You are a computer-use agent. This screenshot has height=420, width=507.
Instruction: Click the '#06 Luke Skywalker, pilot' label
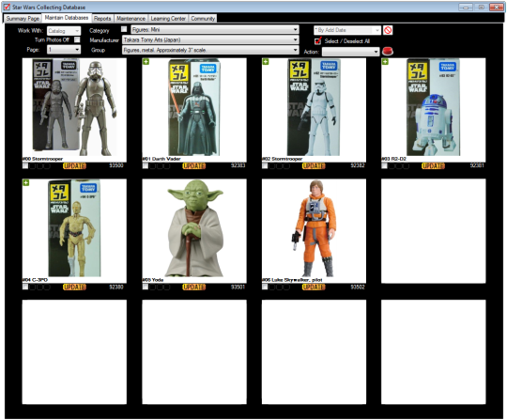tap(292, 280)
